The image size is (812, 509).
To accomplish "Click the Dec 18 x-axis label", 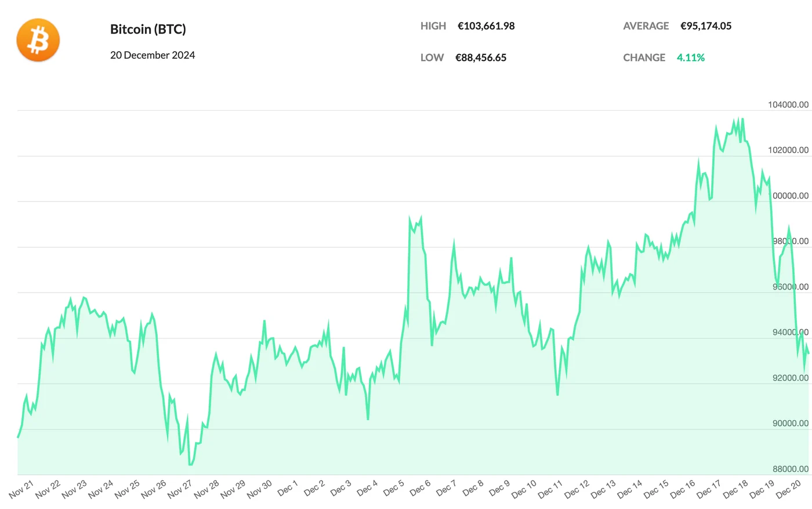I will [x=736, y=489].
